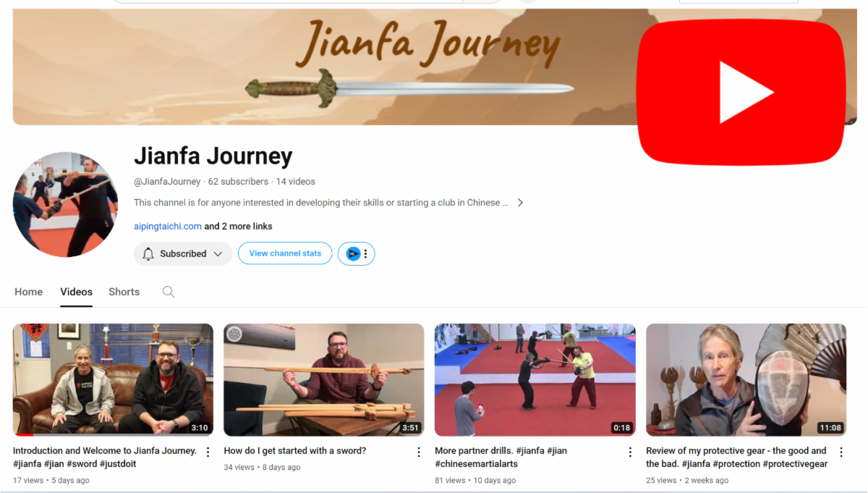This screenshot has height=493, width=868.
Task: Click the large YouTube play logo
Action: 741,93
